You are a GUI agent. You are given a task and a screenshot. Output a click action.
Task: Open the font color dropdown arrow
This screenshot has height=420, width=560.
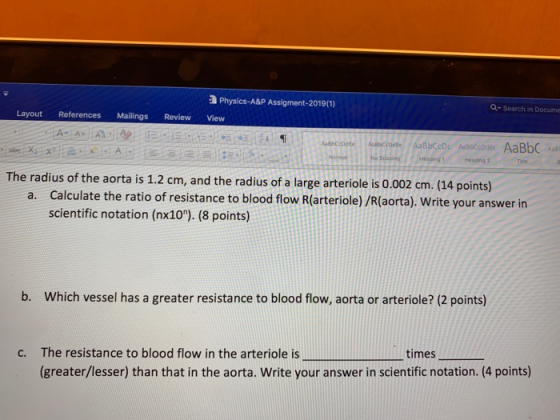tap(130, 152)
